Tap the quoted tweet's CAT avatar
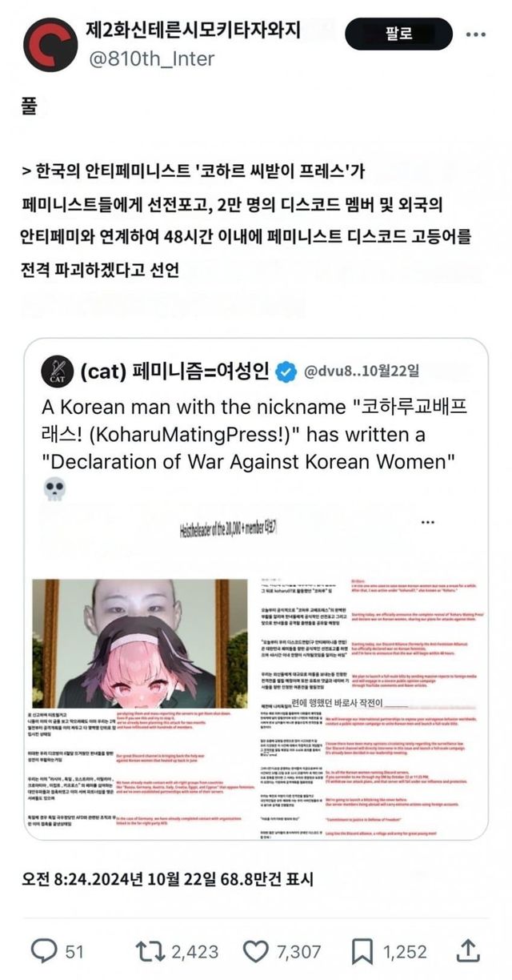The width and height of the screenshot is (512, 980). point(54,371)
